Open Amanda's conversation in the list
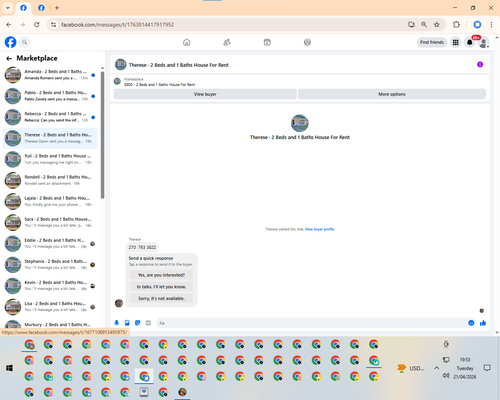The width and height of the screenshot is (500, 400). 50,75
